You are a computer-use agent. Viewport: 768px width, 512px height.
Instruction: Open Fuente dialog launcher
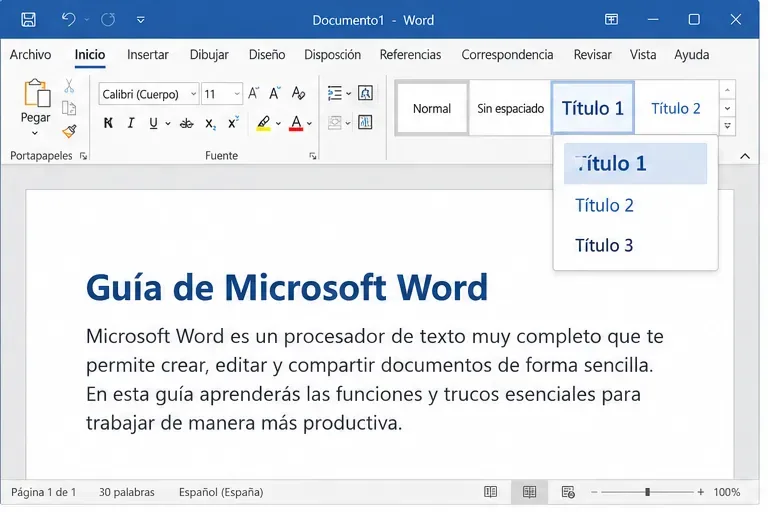[312, 156]
